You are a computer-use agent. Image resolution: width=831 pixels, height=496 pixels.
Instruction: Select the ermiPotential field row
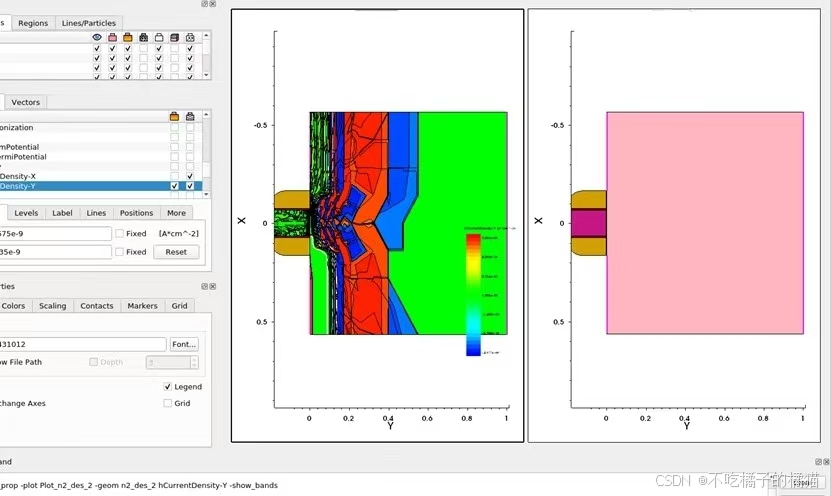(101, 157)
